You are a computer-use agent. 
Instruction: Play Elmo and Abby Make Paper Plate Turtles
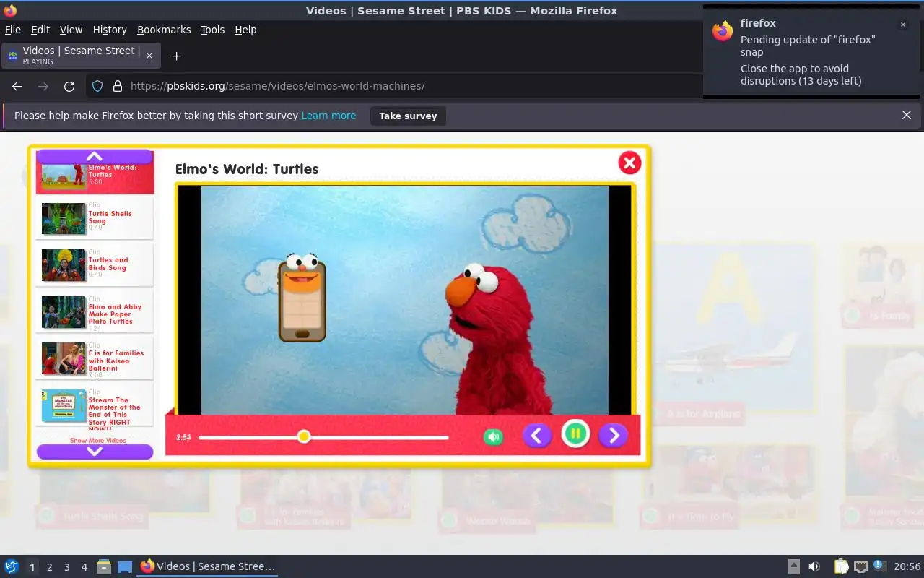tap(95, 311)
